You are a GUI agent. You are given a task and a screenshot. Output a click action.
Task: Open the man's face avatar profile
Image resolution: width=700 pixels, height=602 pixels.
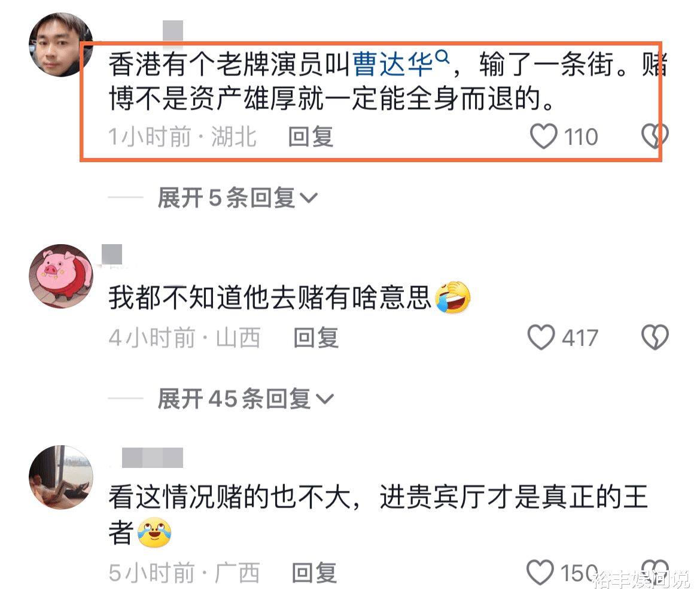(61, 45)
